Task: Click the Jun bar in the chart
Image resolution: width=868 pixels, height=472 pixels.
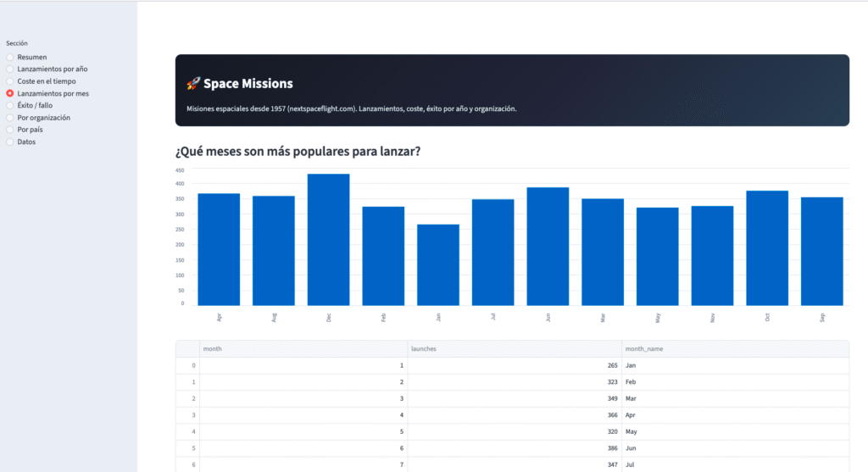Action: coord(548,246)
